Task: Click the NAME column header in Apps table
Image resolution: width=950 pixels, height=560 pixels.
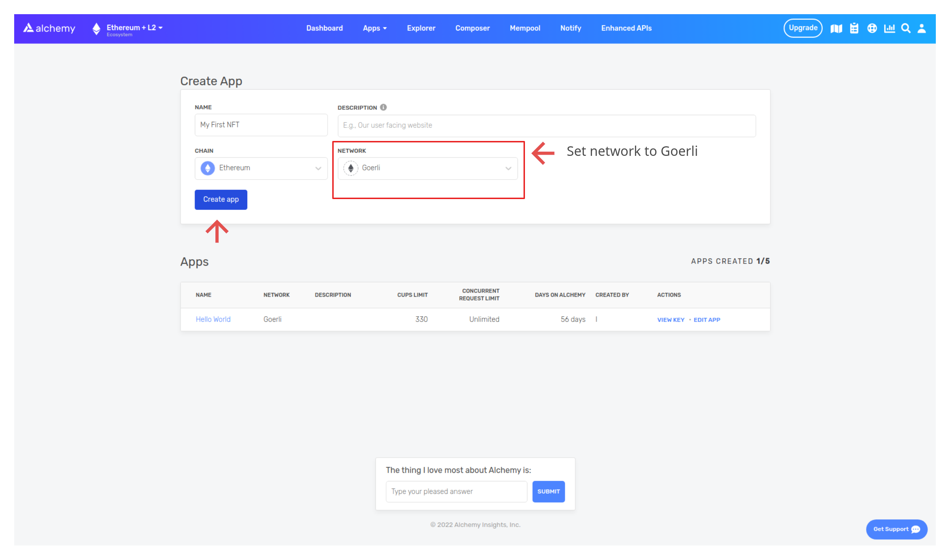Action: 203,295
